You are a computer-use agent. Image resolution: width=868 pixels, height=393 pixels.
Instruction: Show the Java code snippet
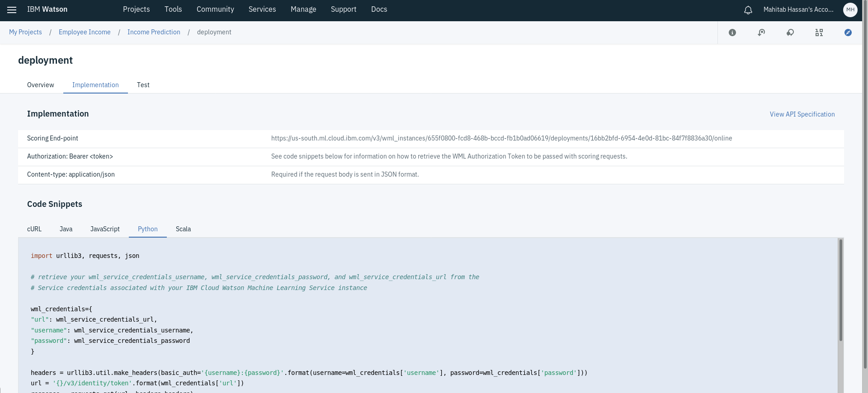(66, 229)
